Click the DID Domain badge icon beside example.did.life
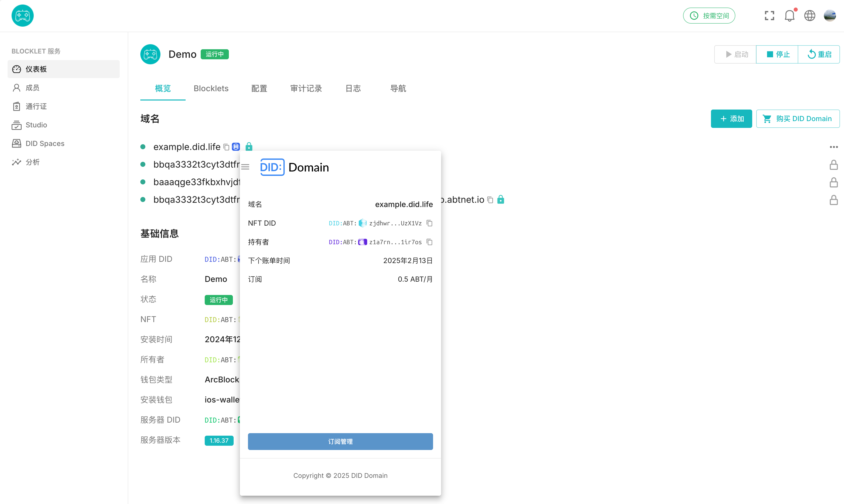This screenshot has height=504, width=844. point(236,147)
